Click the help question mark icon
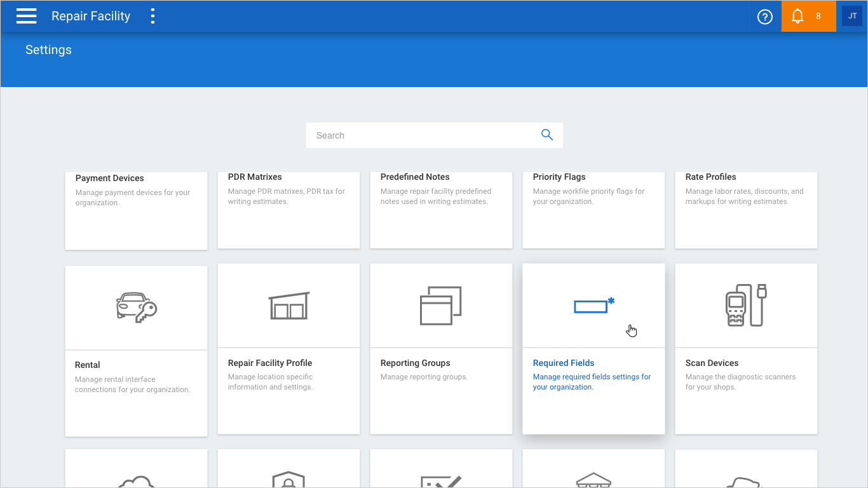Screen dimensions: 868x488 [765, 17]
